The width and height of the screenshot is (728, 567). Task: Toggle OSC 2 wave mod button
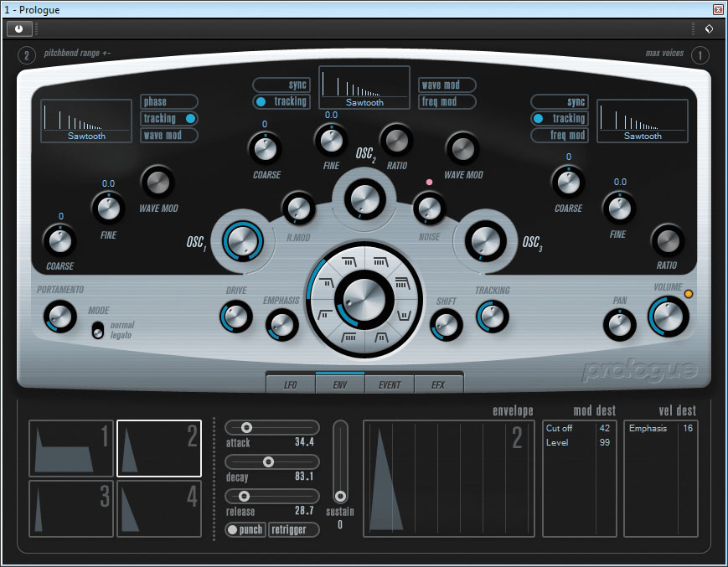pyautogui.click(x=447, y=85)
